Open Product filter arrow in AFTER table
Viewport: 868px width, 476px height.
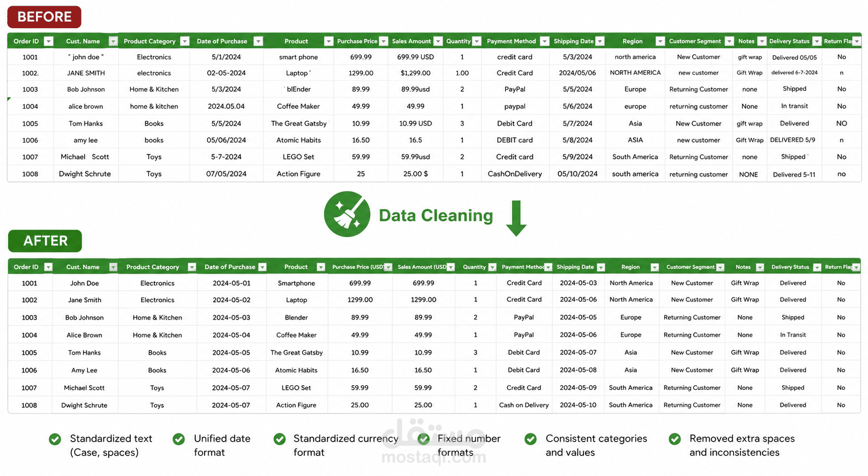[321, 267]
